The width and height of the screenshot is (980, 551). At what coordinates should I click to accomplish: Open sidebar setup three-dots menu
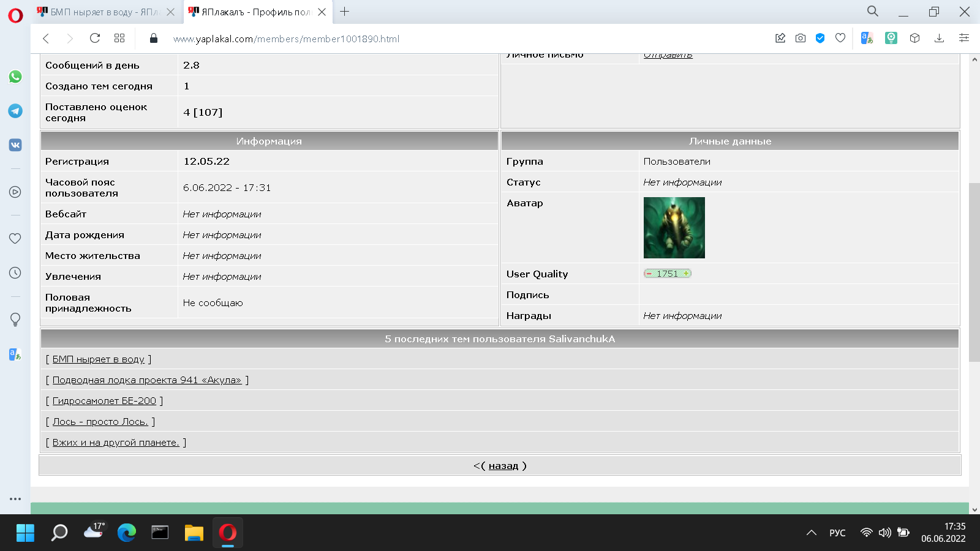(x=15, y=499)
